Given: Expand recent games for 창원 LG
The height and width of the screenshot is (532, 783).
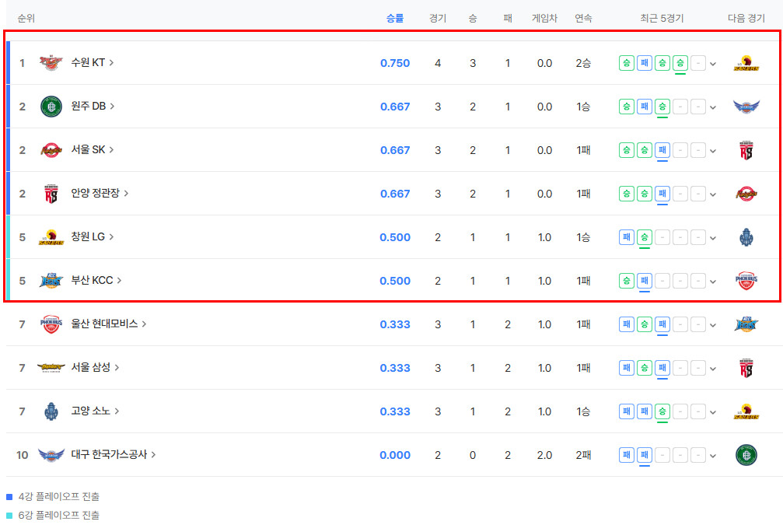Looking at the screenshot, I should pyautogui.click(x=712, y=238).
